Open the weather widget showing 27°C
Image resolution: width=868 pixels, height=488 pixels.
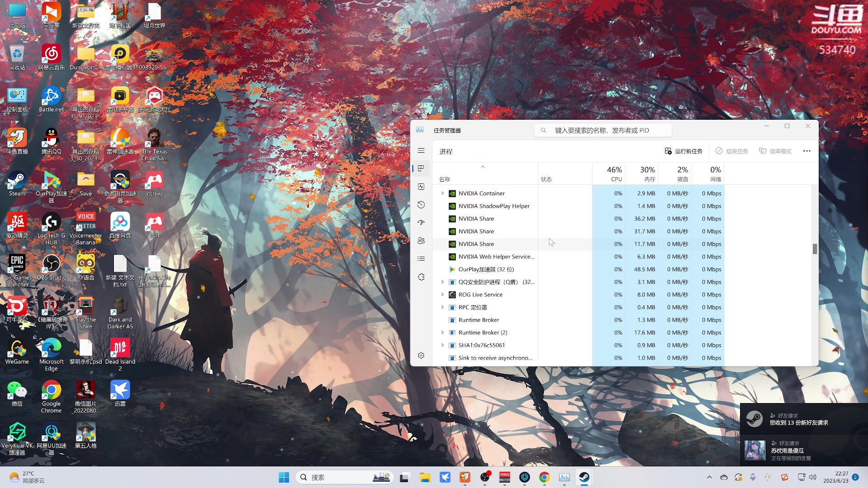point(27,477)
